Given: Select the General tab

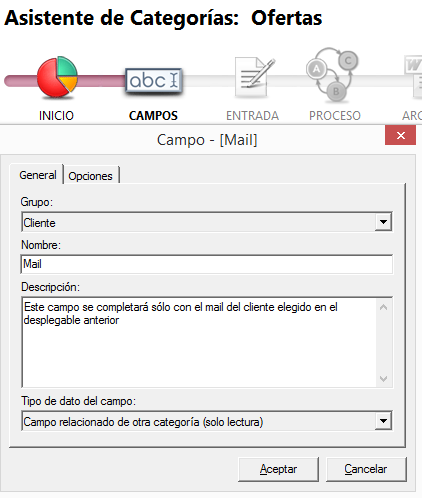Looking at the screenshot, I should [37, 174].
